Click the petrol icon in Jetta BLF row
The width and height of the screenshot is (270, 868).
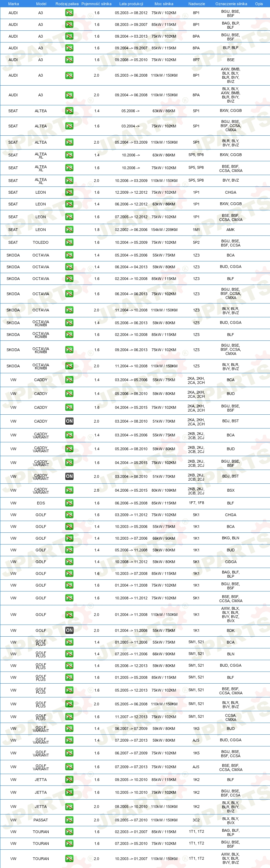(x=69, y=779)
